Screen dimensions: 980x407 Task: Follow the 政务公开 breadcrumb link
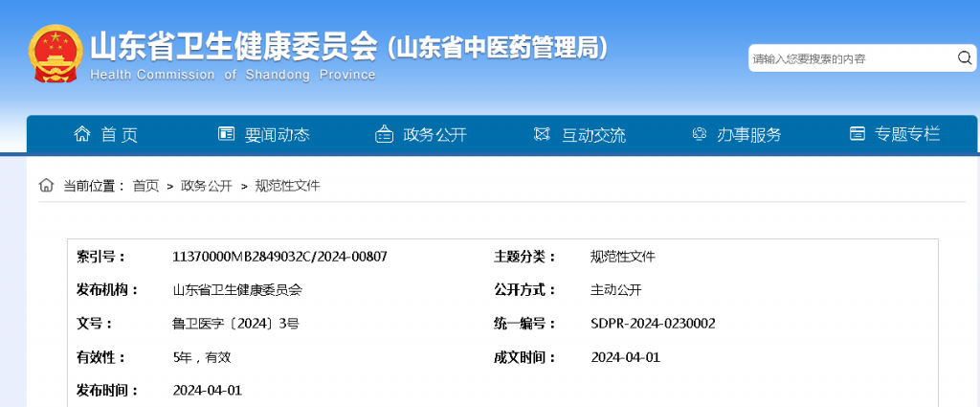pos(207,186)
